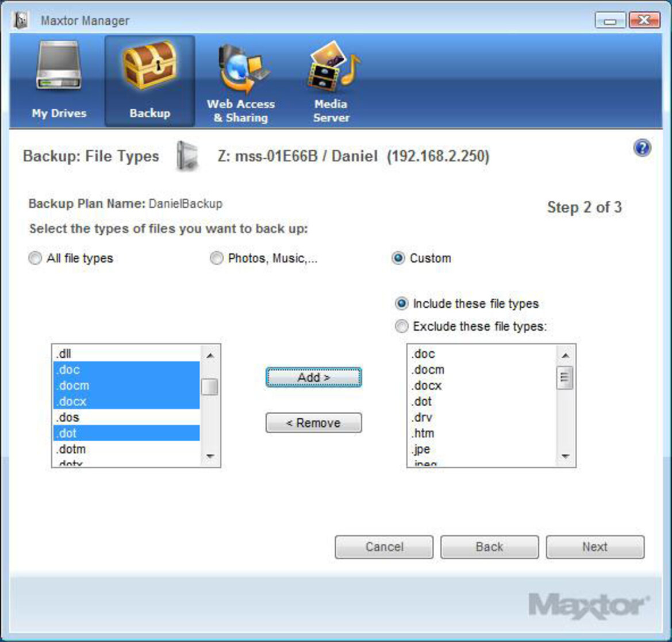Click the blue help question mark icon

point(642,148)
